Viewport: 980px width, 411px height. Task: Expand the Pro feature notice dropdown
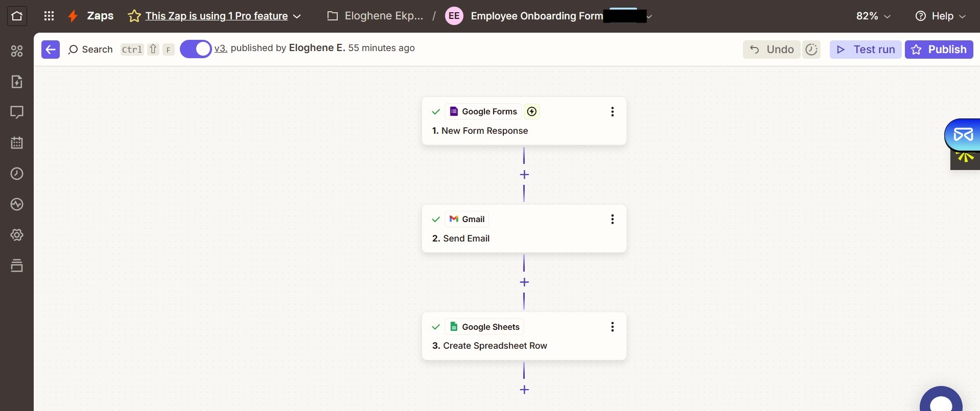tap(297, 16)
